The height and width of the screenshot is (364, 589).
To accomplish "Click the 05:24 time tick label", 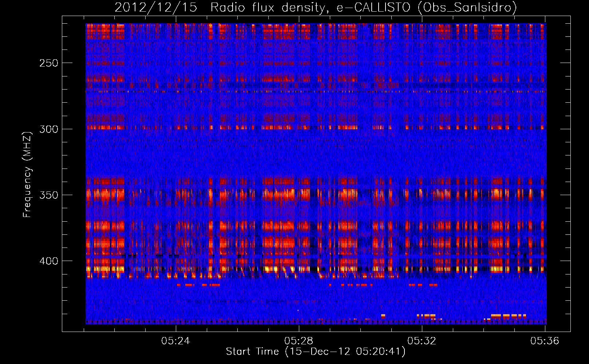I will pos(176,341).
